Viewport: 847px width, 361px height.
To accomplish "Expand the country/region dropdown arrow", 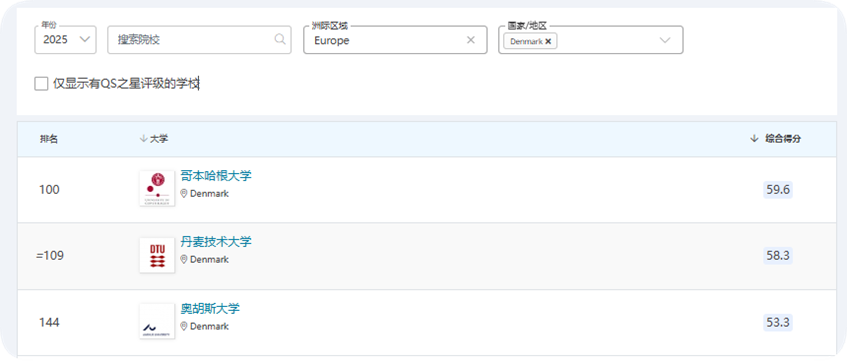I will [666, 40].
